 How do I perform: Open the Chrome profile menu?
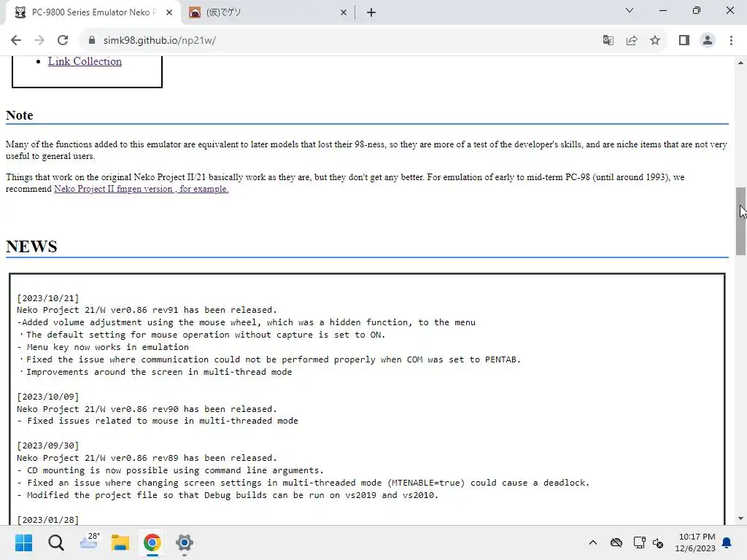click(708, 40)
